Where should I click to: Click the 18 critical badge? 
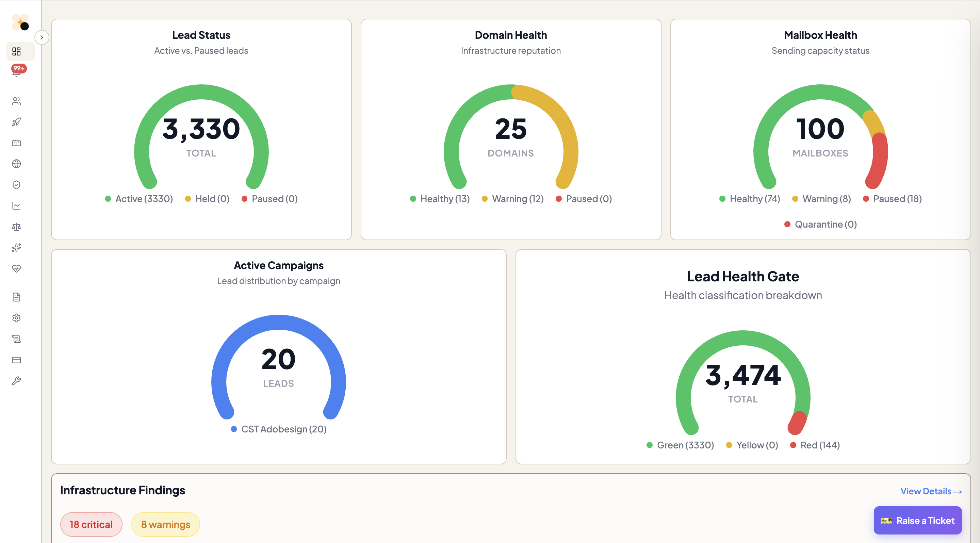click(x=91, y=524)
